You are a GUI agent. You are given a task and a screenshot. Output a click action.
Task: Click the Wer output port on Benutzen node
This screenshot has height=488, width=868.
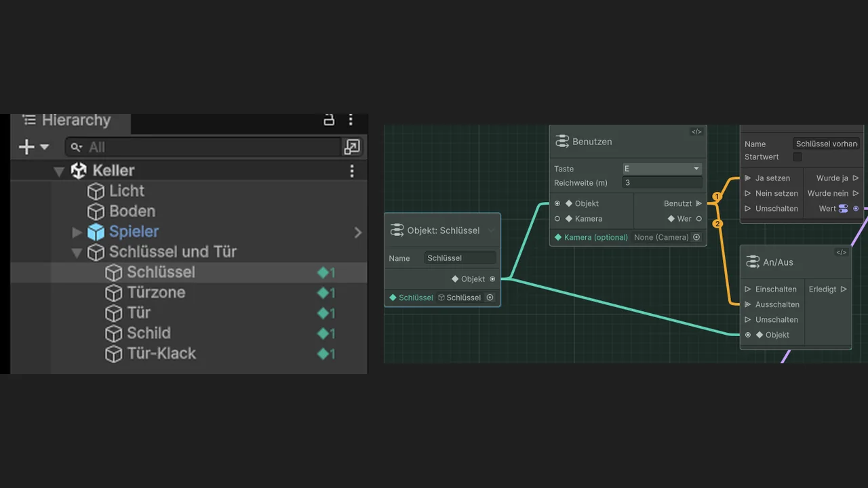pos(698,219)
